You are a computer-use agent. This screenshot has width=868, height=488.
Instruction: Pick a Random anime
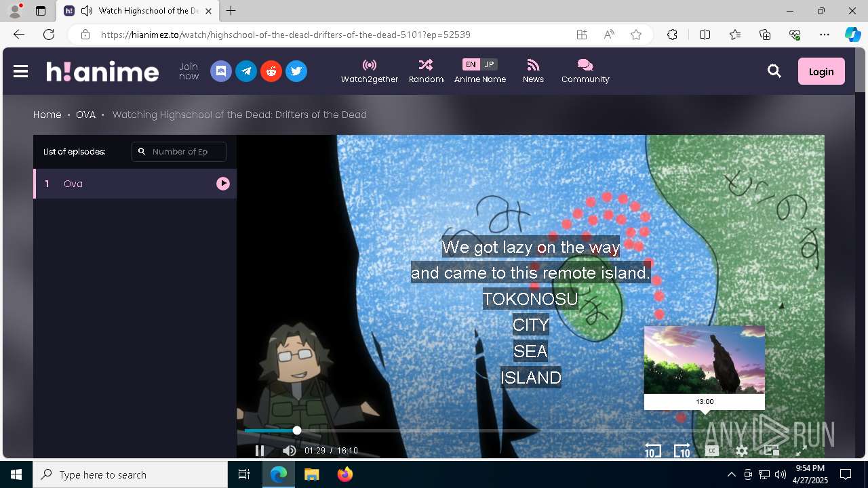(x=426, y=71)
